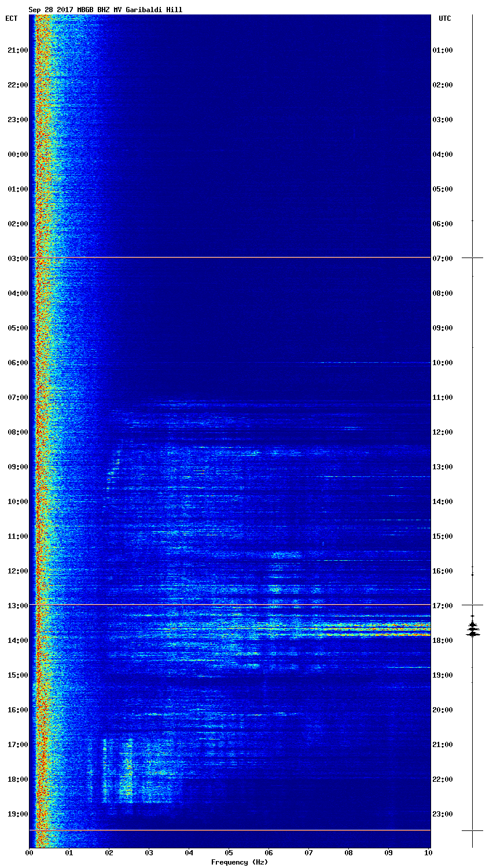Select the 06 tick on the frequency axis
The height and width of the screenshot is (868, 493).
click(268, 853)
